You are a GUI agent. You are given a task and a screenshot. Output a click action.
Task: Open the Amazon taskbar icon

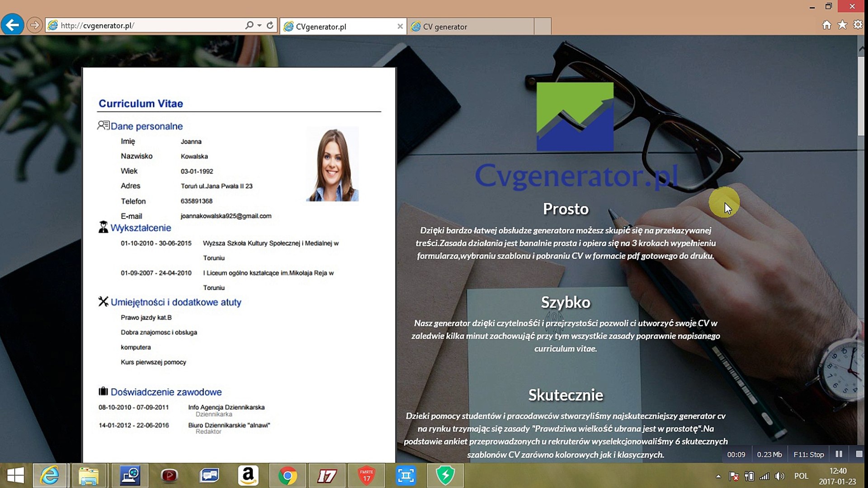248,476
